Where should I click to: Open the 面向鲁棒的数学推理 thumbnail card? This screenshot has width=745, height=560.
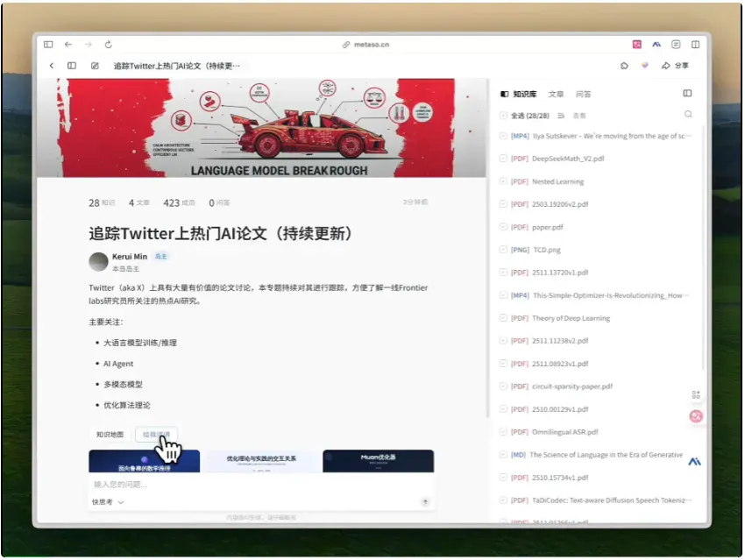[x=145, y=461]
